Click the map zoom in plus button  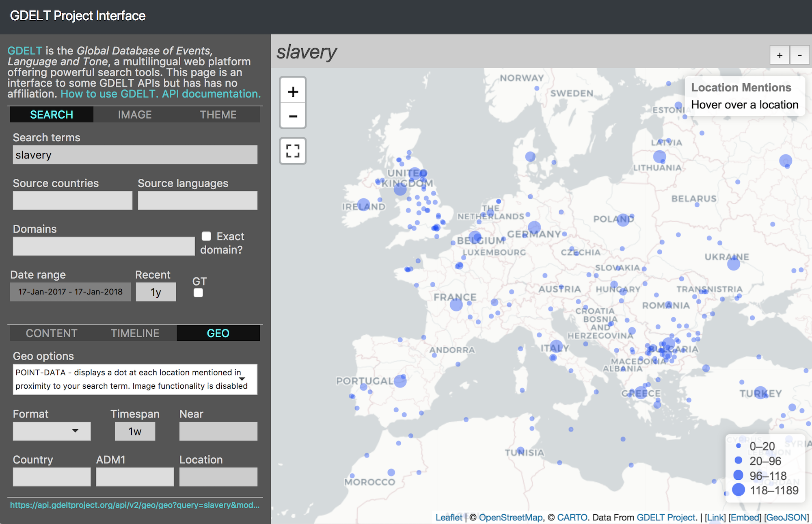click(293, 92)
